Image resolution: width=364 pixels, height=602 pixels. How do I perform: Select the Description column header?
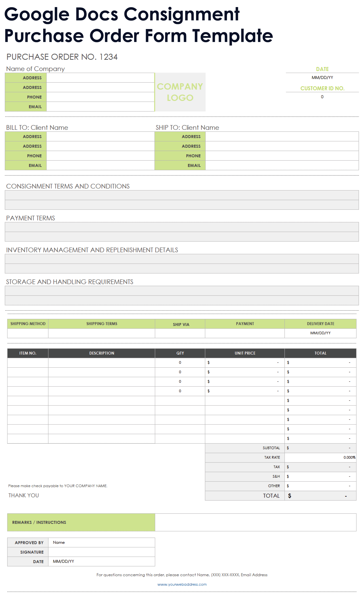(102, 353)
